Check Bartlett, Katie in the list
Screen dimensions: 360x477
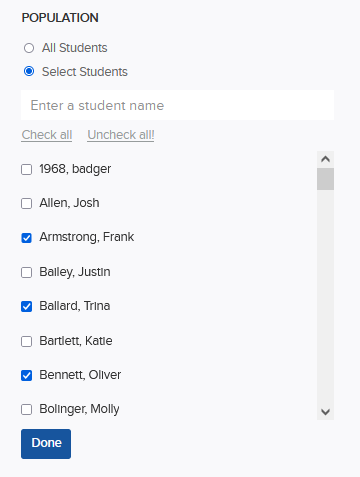(26, 341)
